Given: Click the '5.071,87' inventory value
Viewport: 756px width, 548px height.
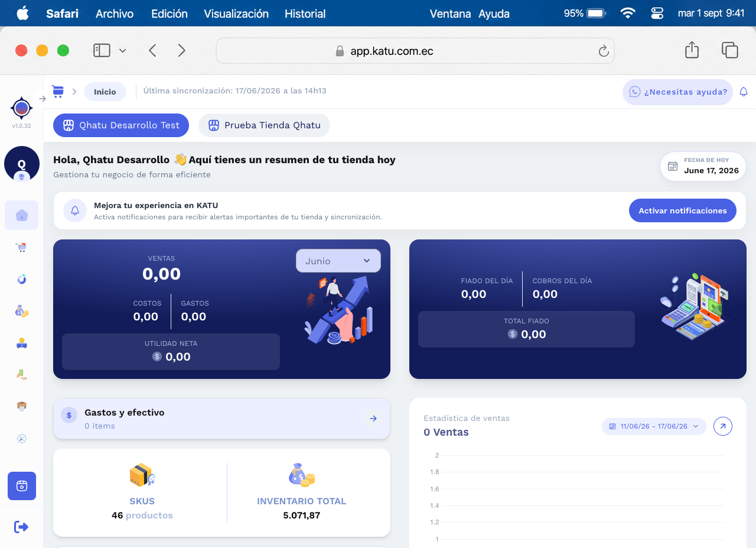Looking at the screenshot, I should 301,515.
